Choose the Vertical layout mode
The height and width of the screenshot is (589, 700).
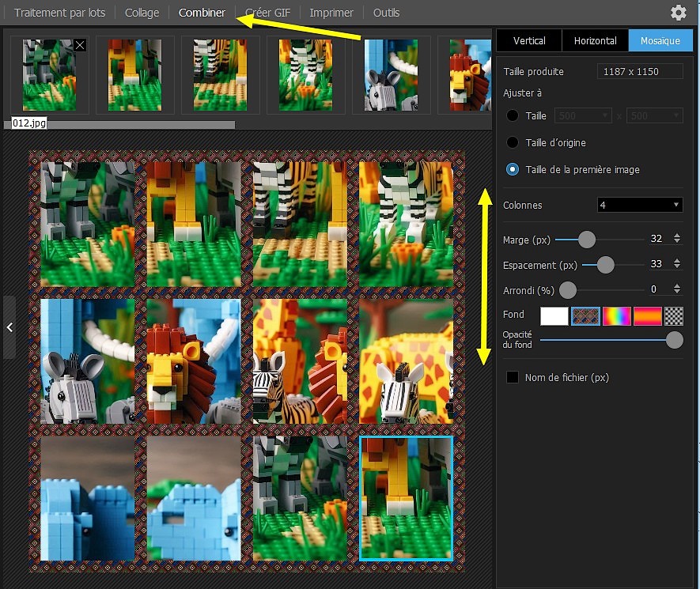529,40
